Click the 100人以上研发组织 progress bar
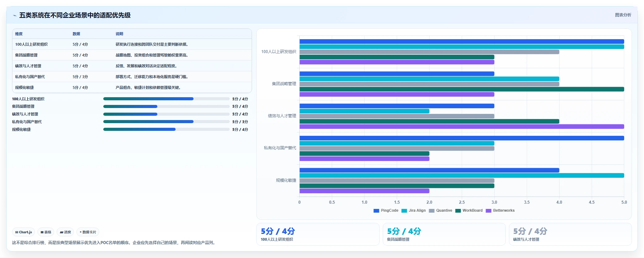644x258 pixels. click(x=166, y=99)
